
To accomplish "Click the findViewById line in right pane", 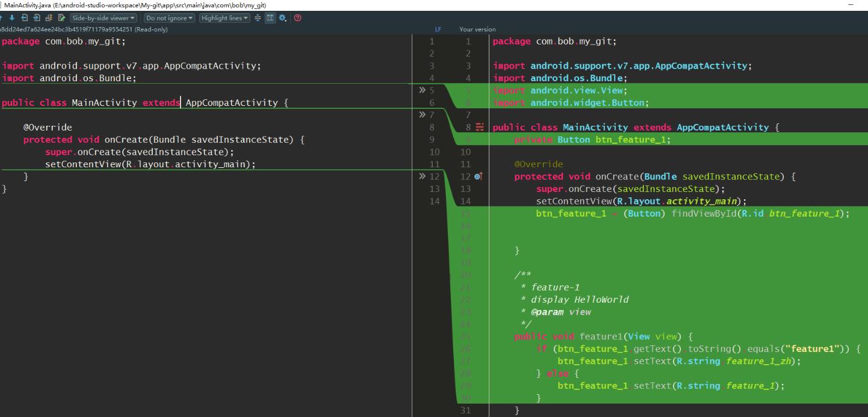I will [693, 214].
